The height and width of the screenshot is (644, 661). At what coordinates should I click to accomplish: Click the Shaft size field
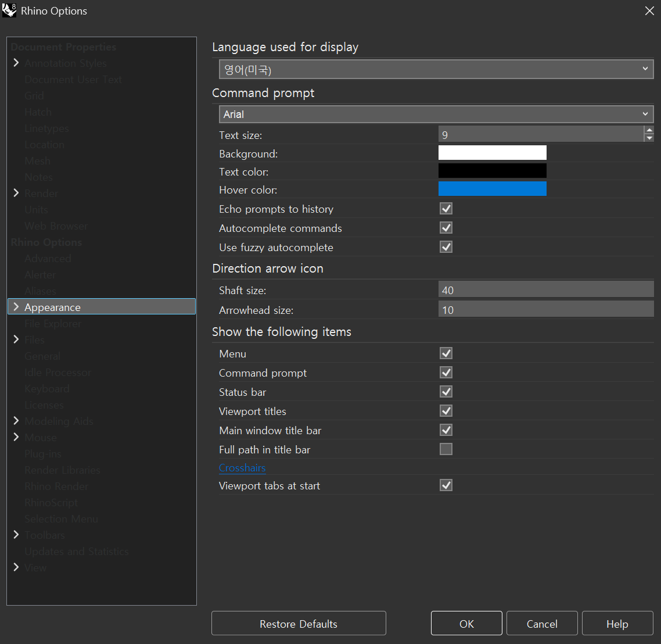click(546, 289)
